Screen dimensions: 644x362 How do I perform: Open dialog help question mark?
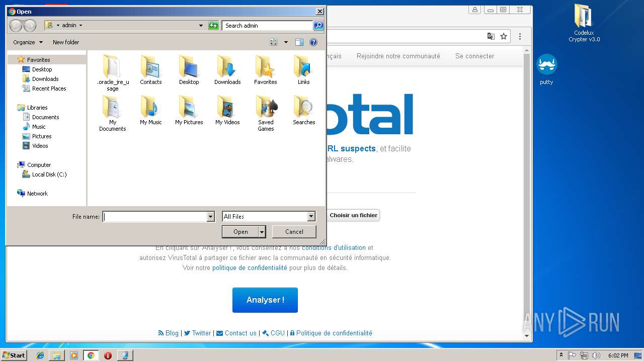coord(313,42)
